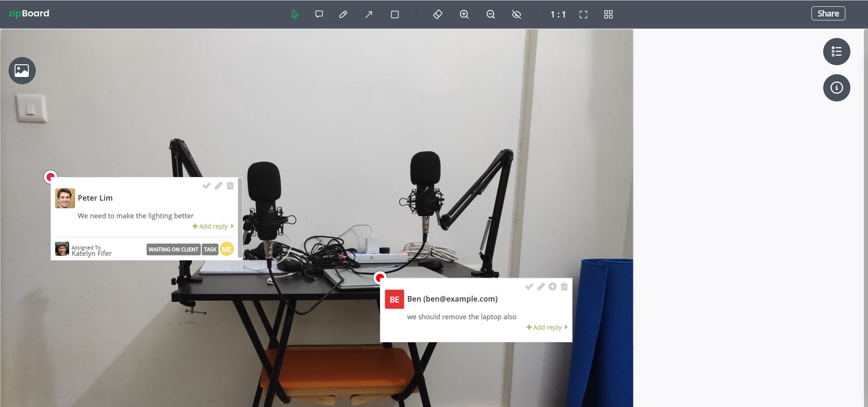Click Peter Lim's profile avatar

click(65, 198)
